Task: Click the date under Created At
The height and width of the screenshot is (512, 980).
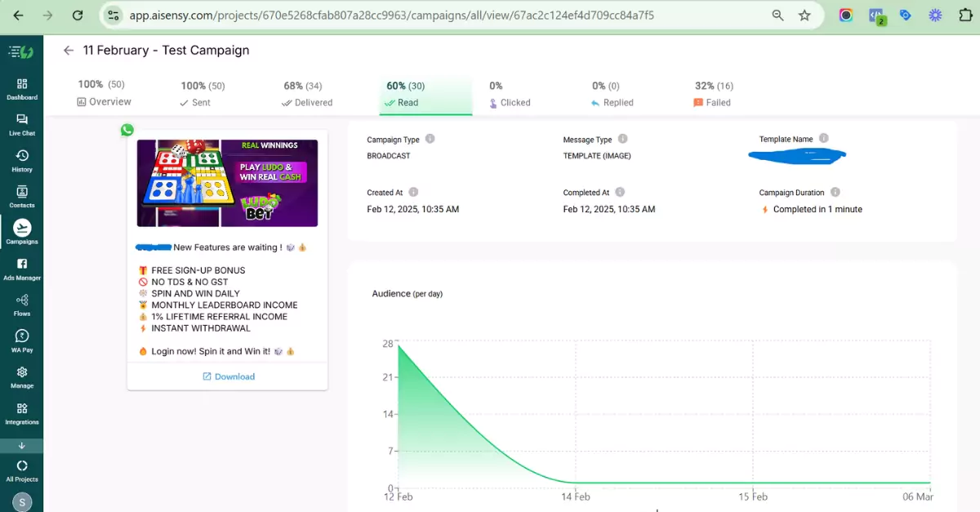Action: [413, 209]
